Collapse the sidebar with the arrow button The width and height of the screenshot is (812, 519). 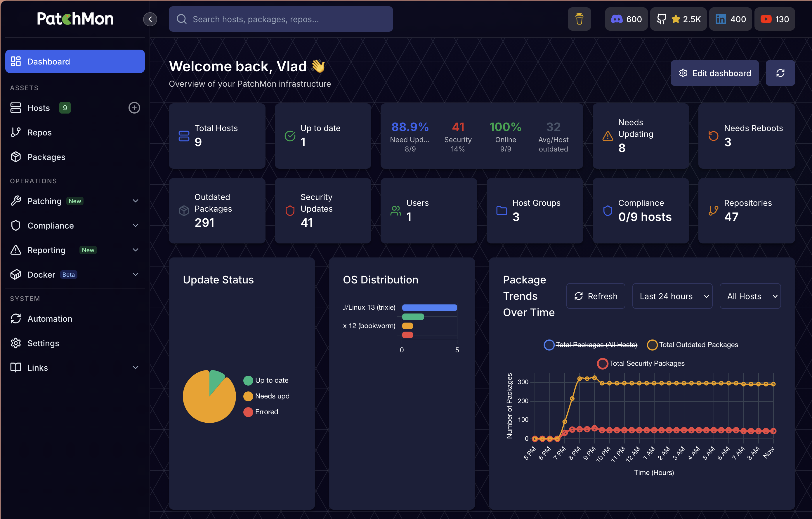click(150, 19)
